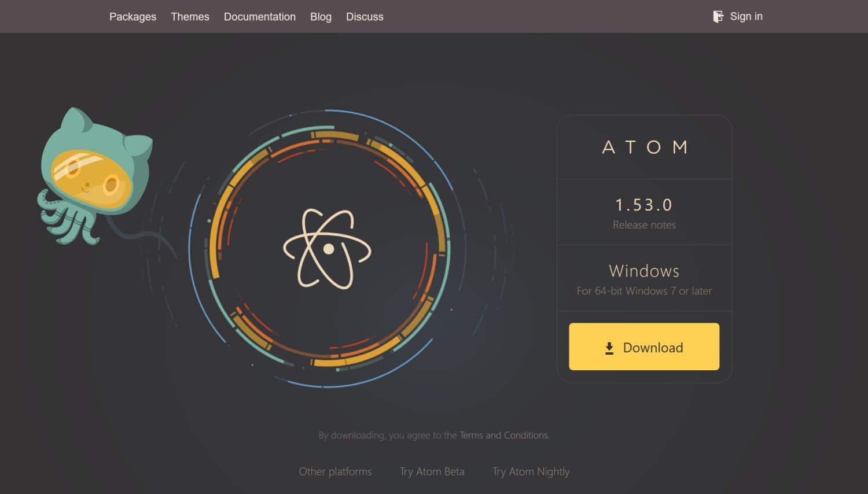Sign in to the site
868x494 pixels.
tap(746, 16)
